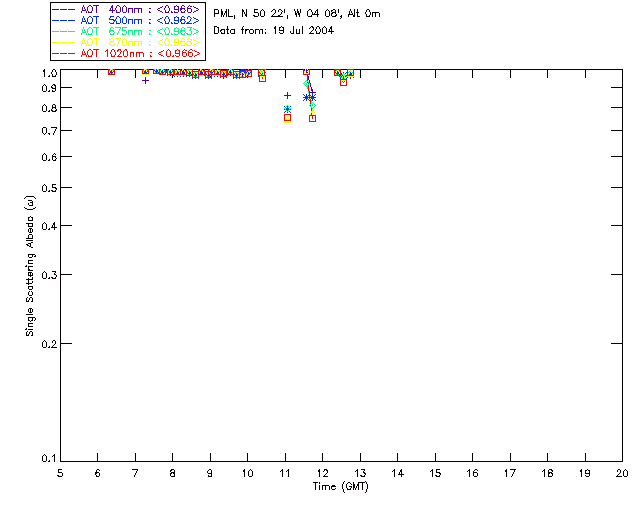The width and height of the screenshot is (640, 512).
Task: Click the y-axis tick label 0.4
Action: pos(49,226)
